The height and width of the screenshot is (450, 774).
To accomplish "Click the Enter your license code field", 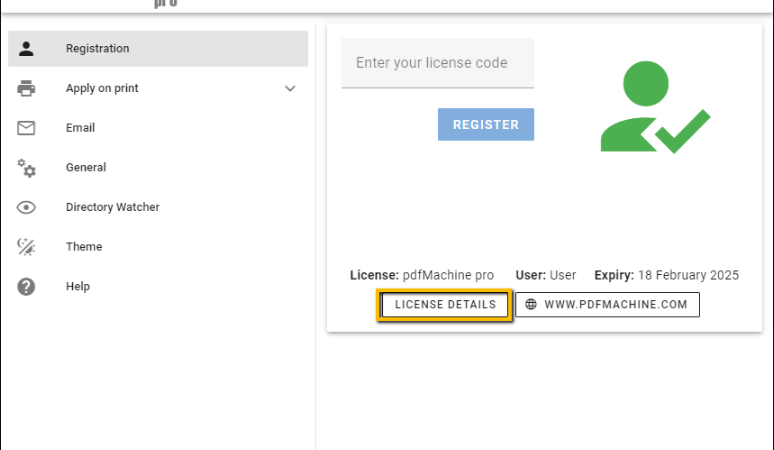I will click(x=438, y=63).
